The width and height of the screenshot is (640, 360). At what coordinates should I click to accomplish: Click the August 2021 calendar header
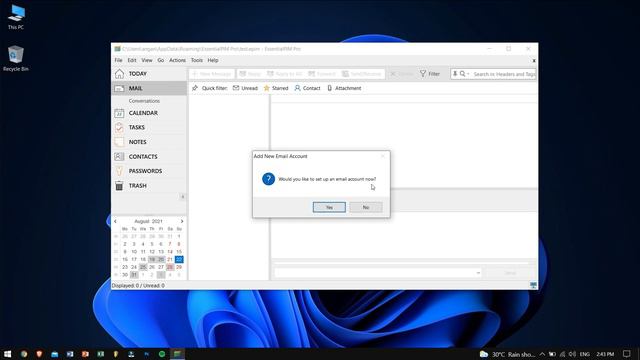(148, 221)
